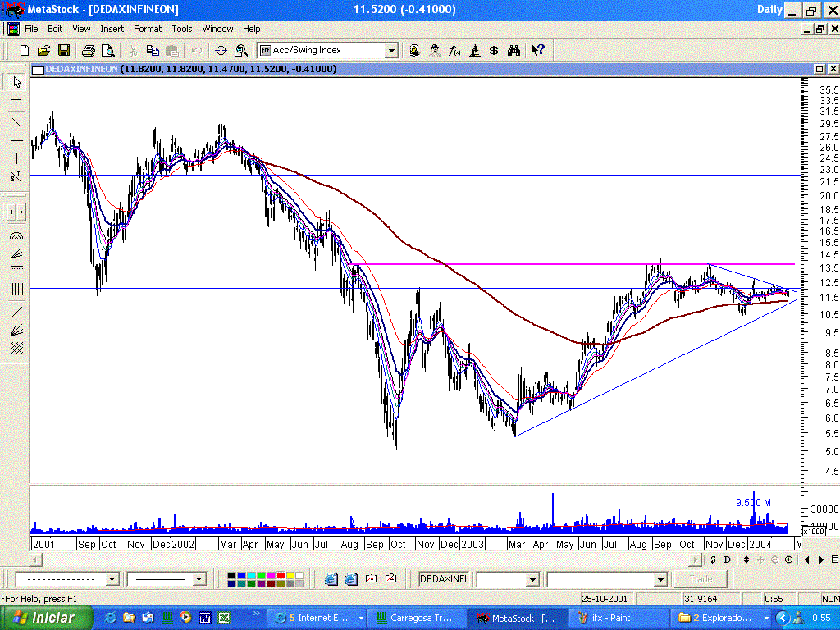Launch Excel from quick launch icon
The width and height of the screenshot is (840, 630).
pyautogui.click(x=224, y=618)
